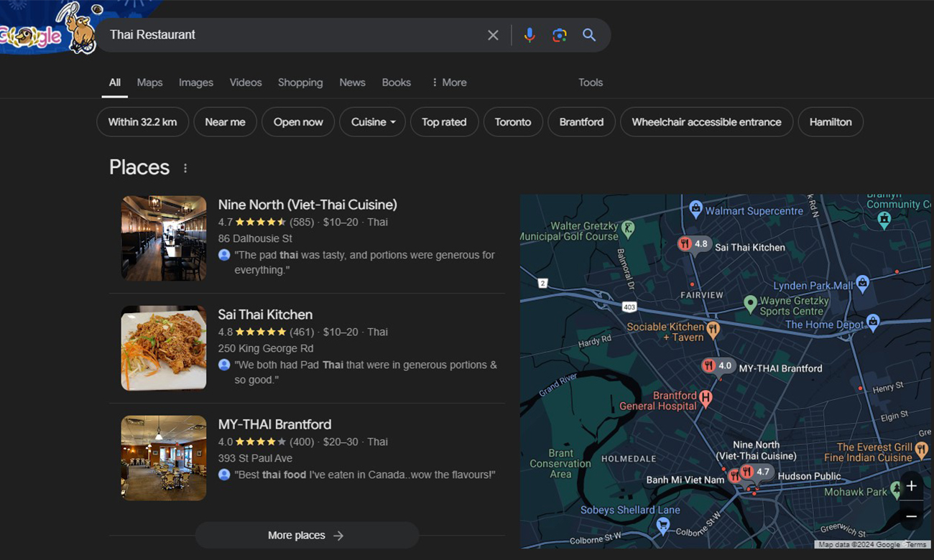The height and width of the screenshot is (560, 934).
Task: Click the Walmart Supercentre map pin
Action: [695, 209]
